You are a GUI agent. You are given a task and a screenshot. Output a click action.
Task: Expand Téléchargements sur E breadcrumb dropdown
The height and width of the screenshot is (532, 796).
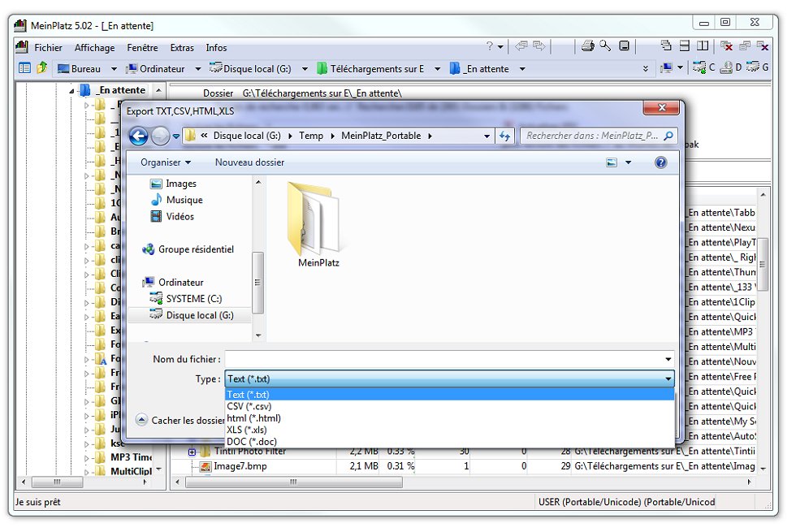pos(437,68)
